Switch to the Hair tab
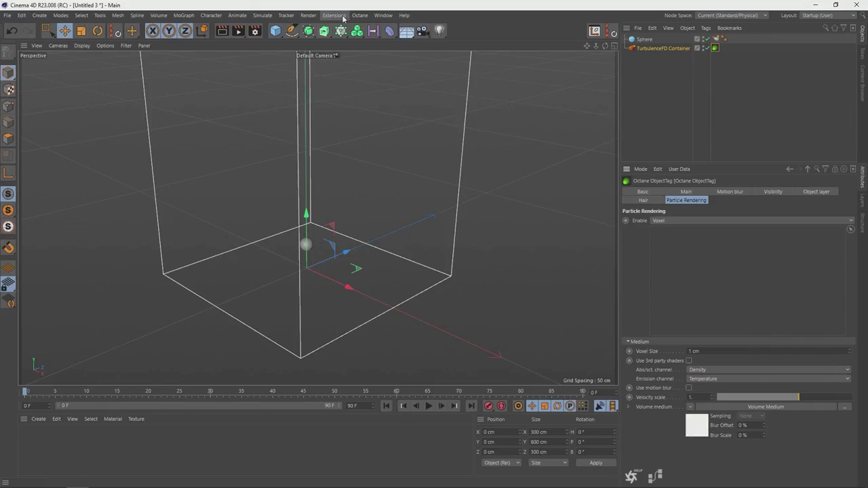This screenshot has width=868, height=488. point(644,201)
